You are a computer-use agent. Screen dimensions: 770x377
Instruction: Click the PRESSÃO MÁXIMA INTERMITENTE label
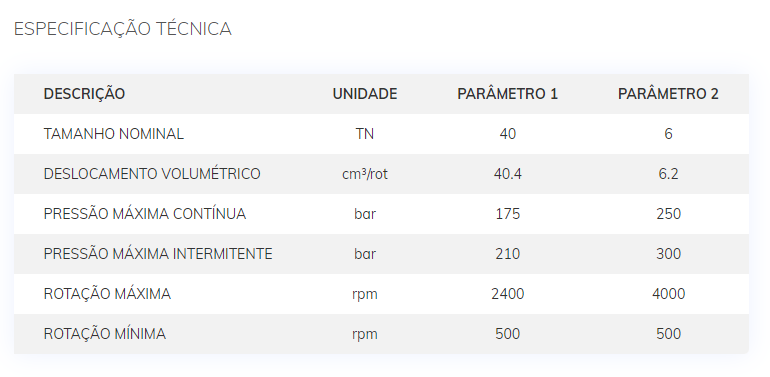[x=158, y=254]
